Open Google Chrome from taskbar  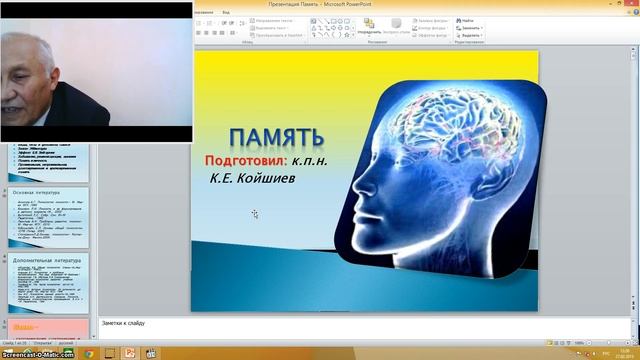[89, 353]
